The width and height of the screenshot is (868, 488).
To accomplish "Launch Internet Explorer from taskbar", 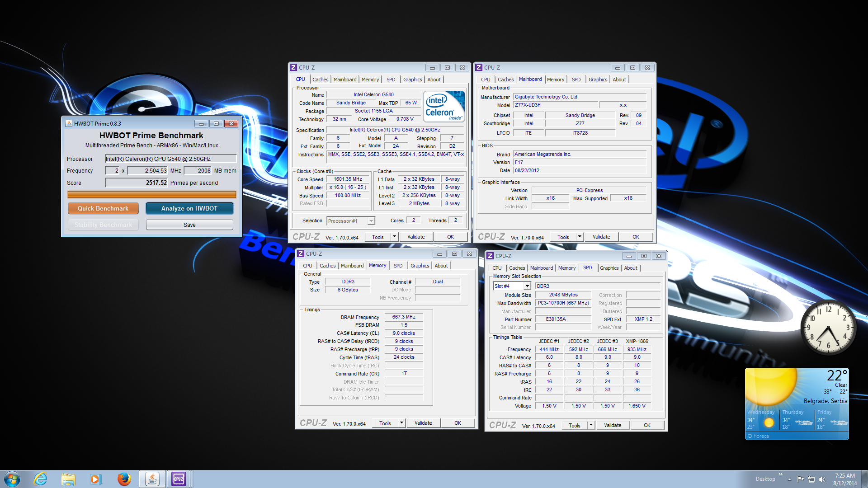I will click(x=41, y=479).
